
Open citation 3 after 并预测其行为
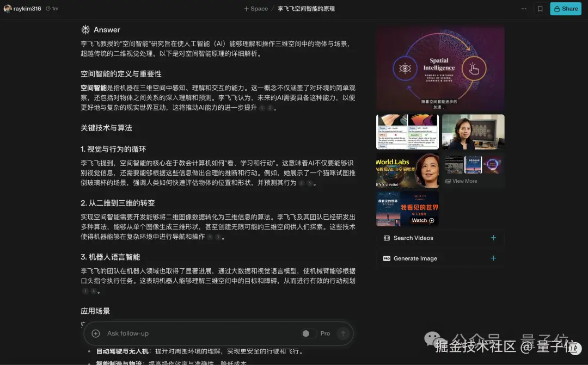[x=309, y=183]
